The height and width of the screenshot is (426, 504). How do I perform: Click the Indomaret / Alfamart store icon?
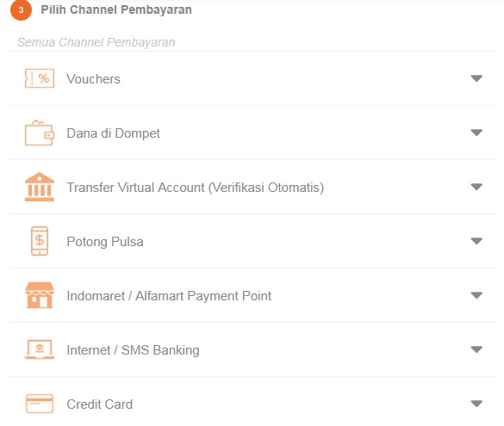pyautogui.click(x=40, y=295)
